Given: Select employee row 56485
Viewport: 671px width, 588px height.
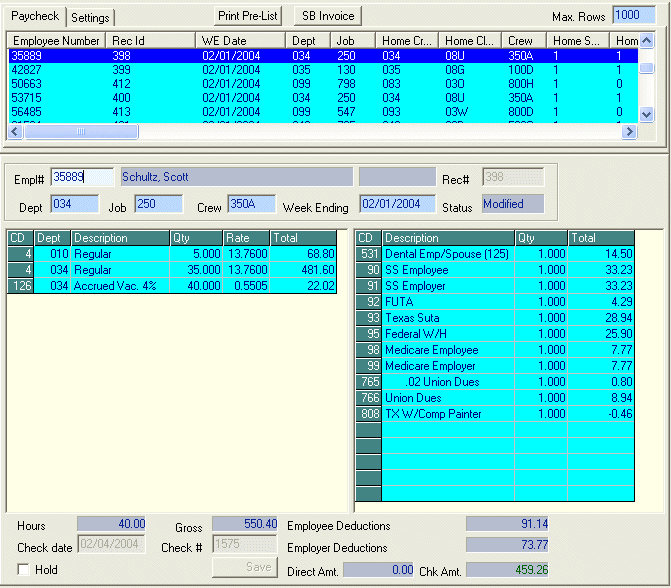Looking at the screenshot, I should 323,112.
